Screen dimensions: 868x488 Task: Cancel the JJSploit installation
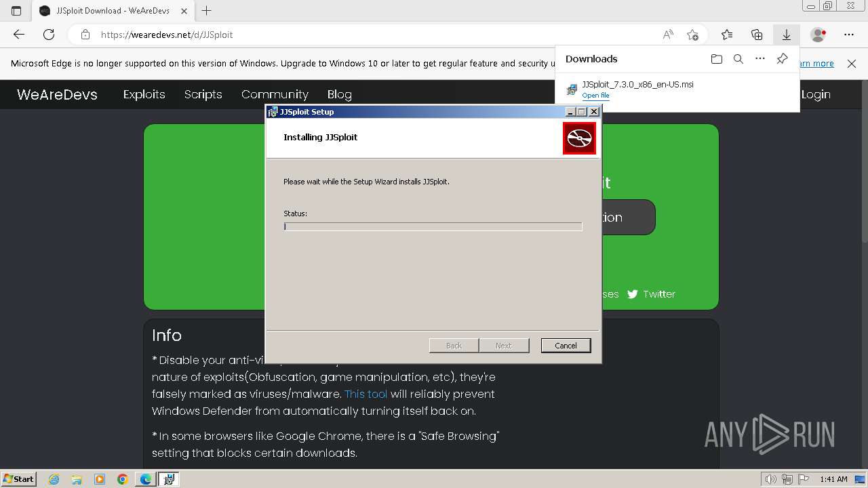pos(566,346)
